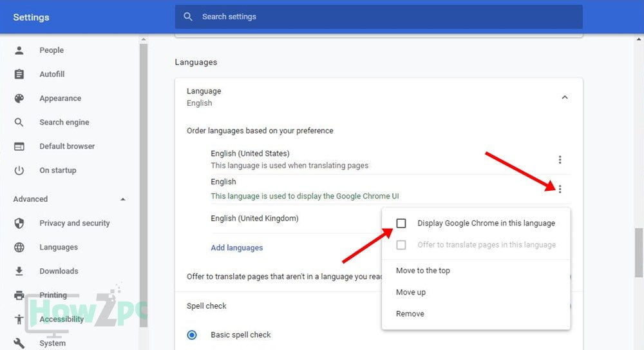Check Display Google Chrome in this language

pyautogui.click(x=401, y=223)
